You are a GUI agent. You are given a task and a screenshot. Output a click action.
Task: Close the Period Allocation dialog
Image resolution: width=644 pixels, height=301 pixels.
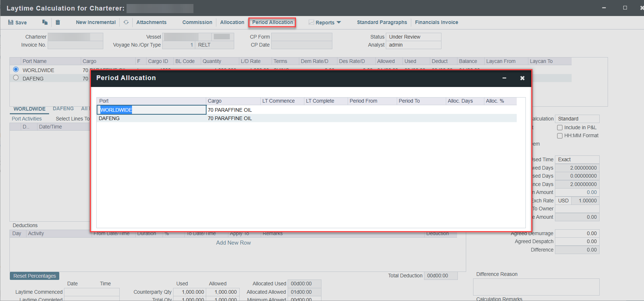[x=522, y=78]
